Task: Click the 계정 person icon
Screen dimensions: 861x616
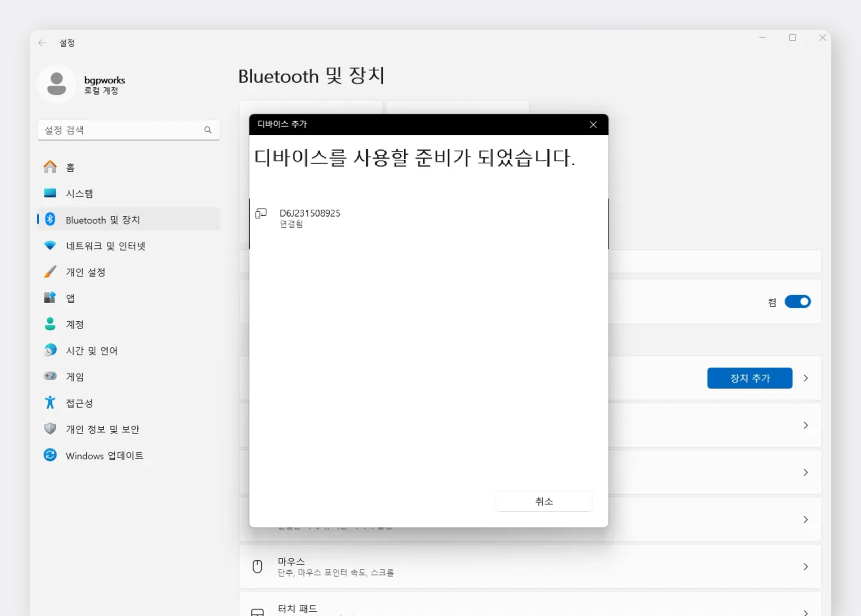Action: click(50, 324)
